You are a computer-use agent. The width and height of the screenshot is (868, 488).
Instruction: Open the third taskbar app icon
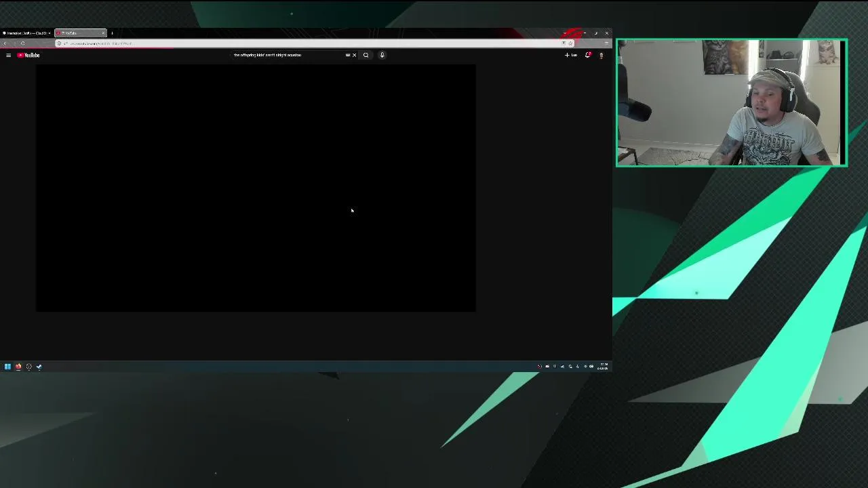click(28, 367)
